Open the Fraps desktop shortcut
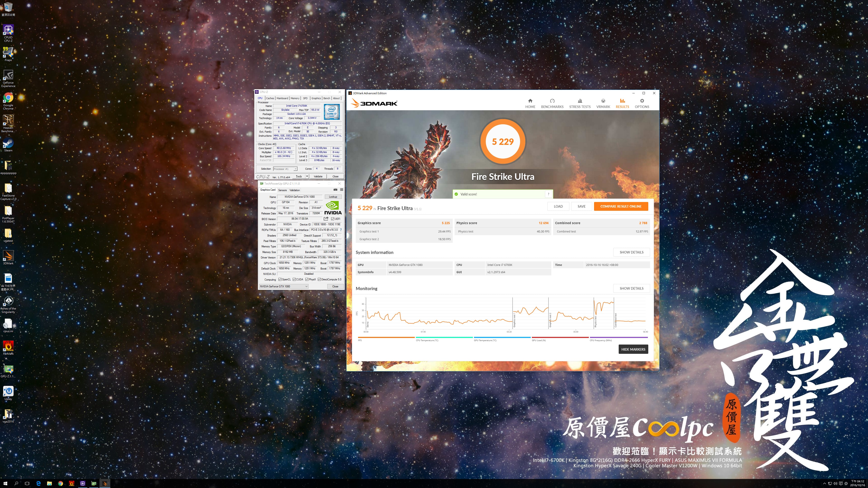The width and height of the screenshot is (868, 488). coord(8,54)
